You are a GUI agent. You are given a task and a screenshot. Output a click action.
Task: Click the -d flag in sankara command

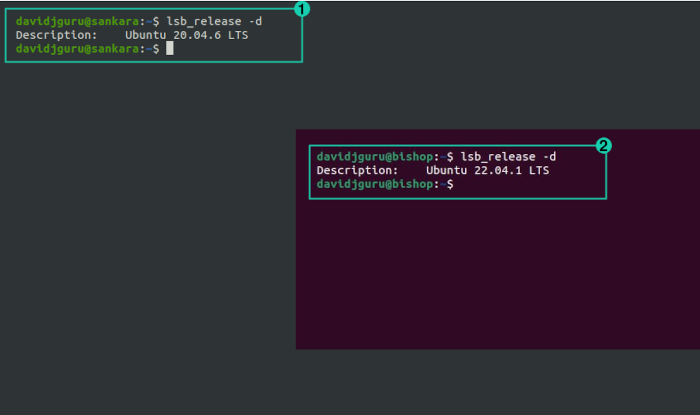tap(256, 21)
